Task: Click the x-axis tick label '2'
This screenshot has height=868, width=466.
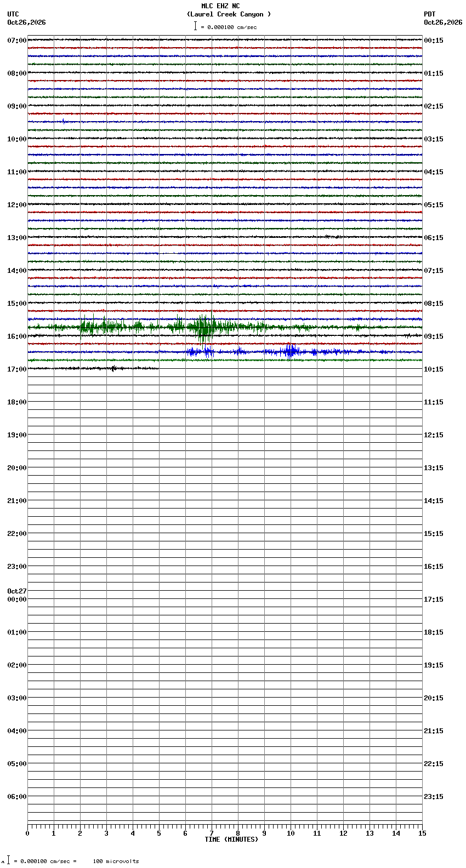Action: [80, 833]
